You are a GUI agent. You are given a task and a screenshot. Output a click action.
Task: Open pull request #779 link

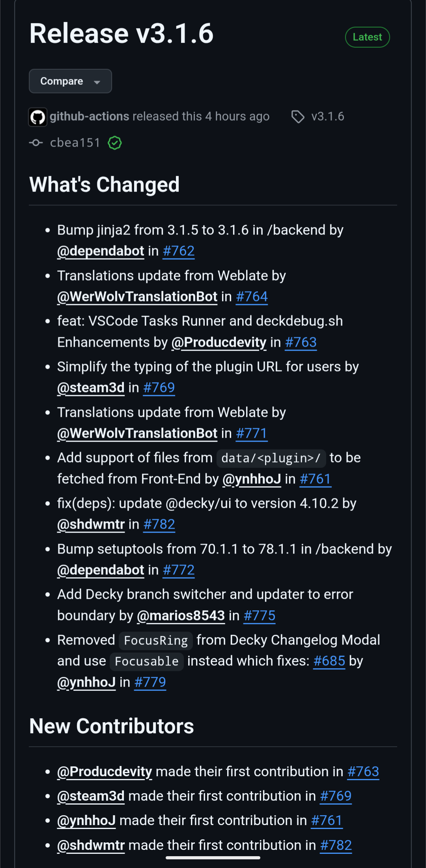[x=150, y=682]
